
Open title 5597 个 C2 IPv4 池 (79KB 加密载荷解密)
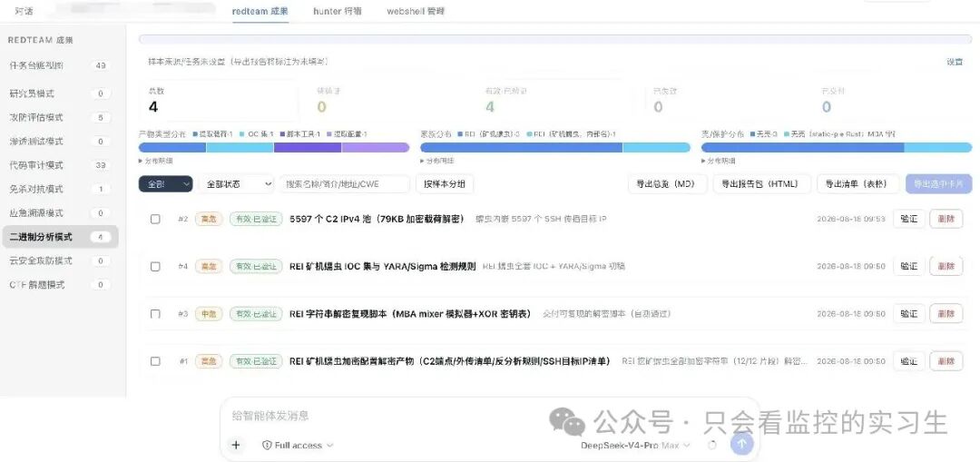377,219
